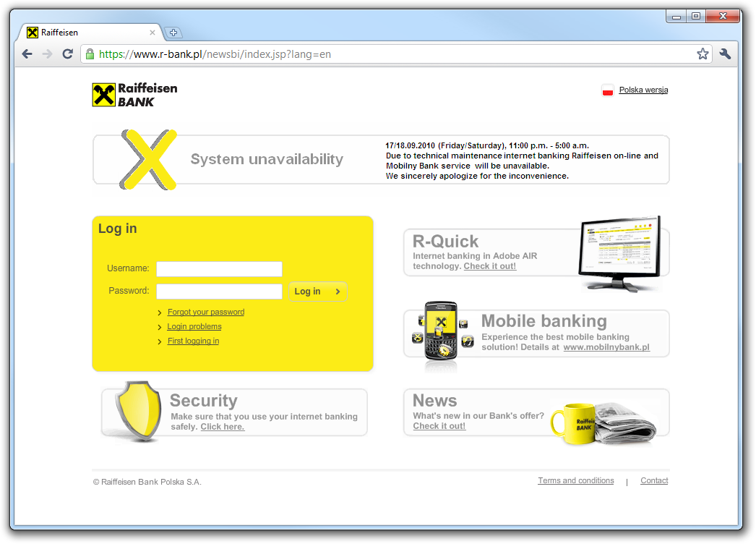Image resolution: width=756 pixels, height=544 pixels.
Task: Click the yellow Security shield icon
Action: click(x=138, y=412)
